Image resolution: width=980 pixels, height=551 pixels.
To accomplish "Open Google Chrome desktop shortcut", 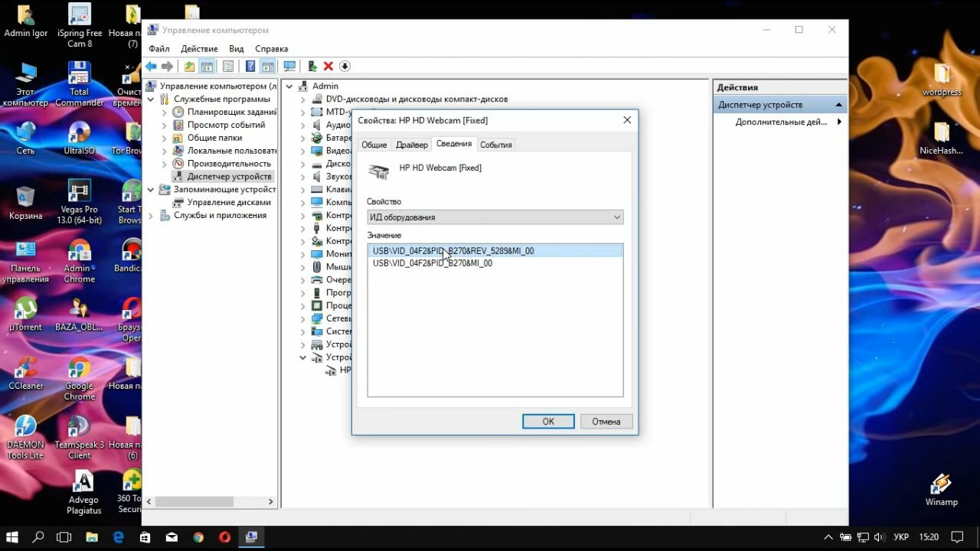I will click(x=79, y=380).
